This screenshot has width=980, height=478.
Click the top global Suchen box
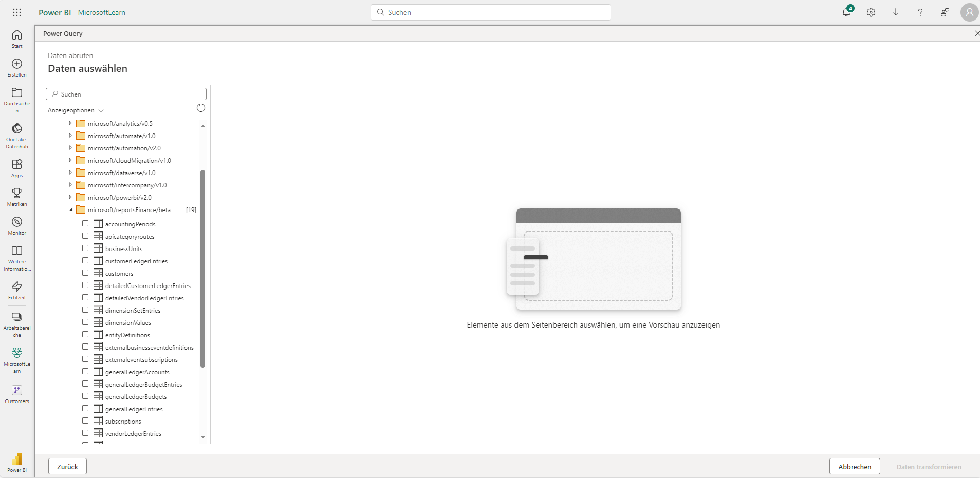click(x=491, y=12)
